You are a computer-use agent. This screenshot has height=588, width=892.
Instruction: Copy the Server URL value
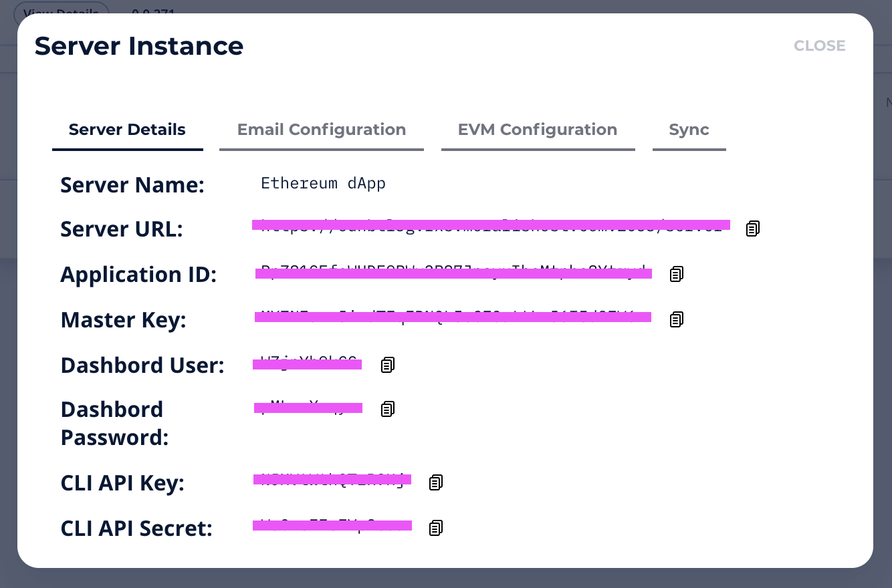pos(753,229)
